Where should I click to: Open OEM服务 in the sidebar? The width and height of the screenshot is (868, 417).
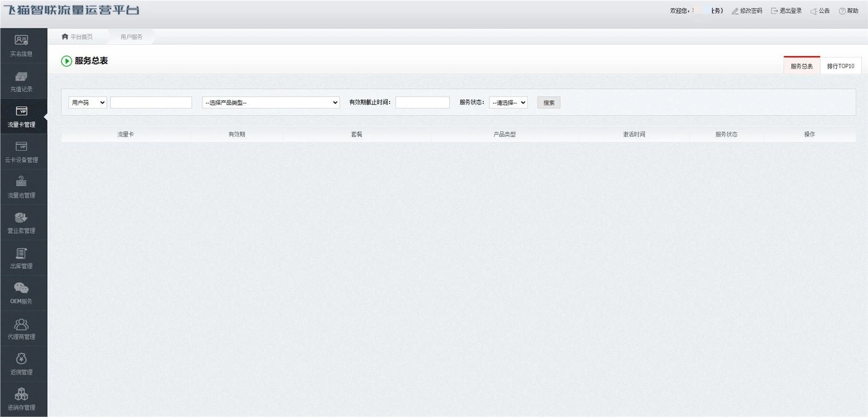(x=21, y=293)
